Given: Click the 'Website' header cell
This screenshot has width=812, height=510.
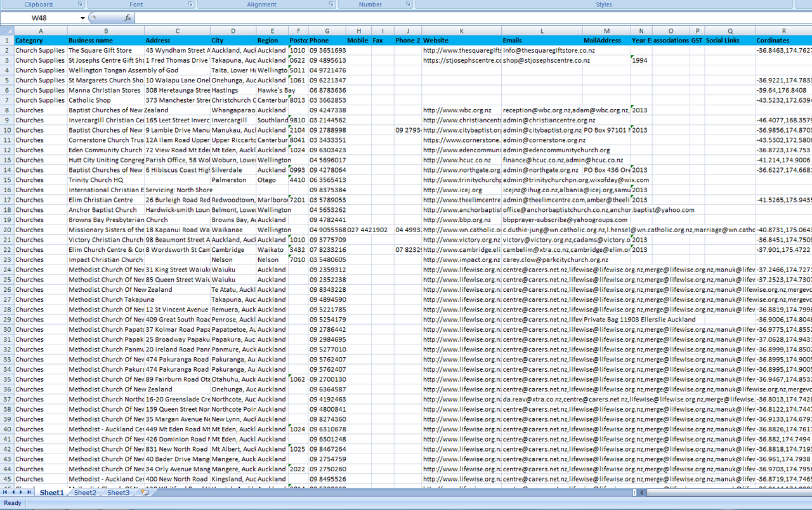Looking at the screenshot, I should coord(462,41).
